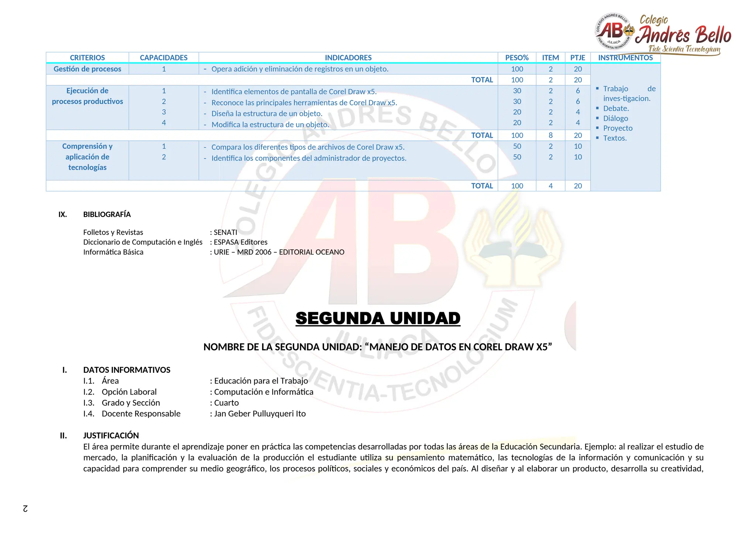This screenshot has height=535, width=756.
Task: Select the Gestión de procesos criterion cell
Action: click(87, 69)
